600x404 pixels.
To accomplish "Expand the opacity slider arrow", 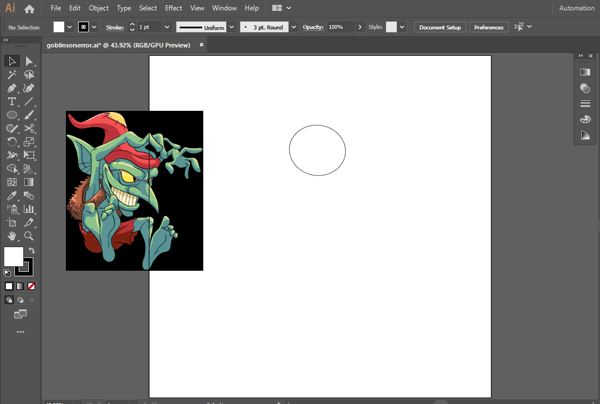I will (x=360, y=27).
